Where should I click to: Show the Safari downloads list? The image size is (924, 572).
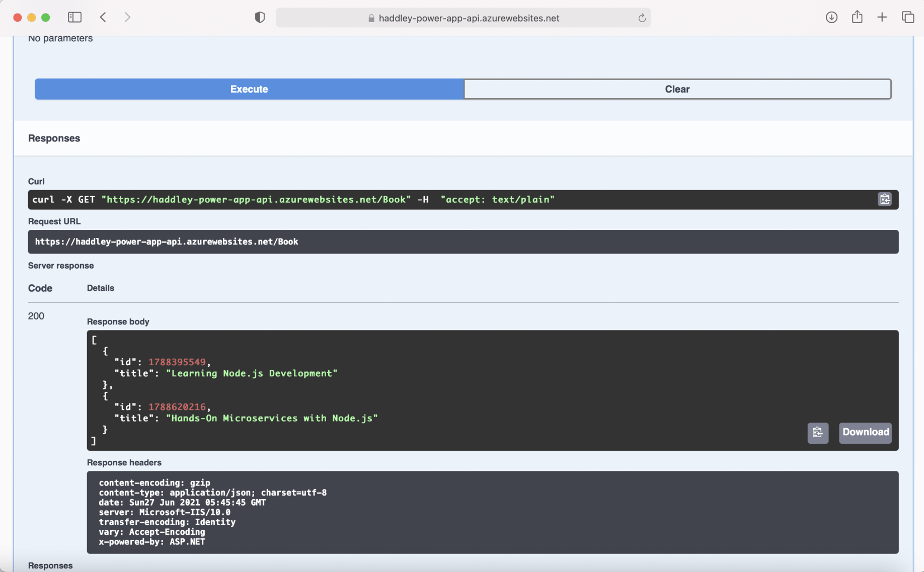tap(831, 18)
